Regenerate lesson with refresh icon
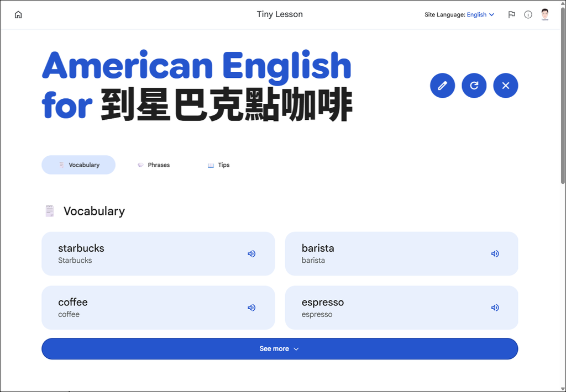Viewport: 566px width, 392px height. pyautogui.click(x=474, y=86)
